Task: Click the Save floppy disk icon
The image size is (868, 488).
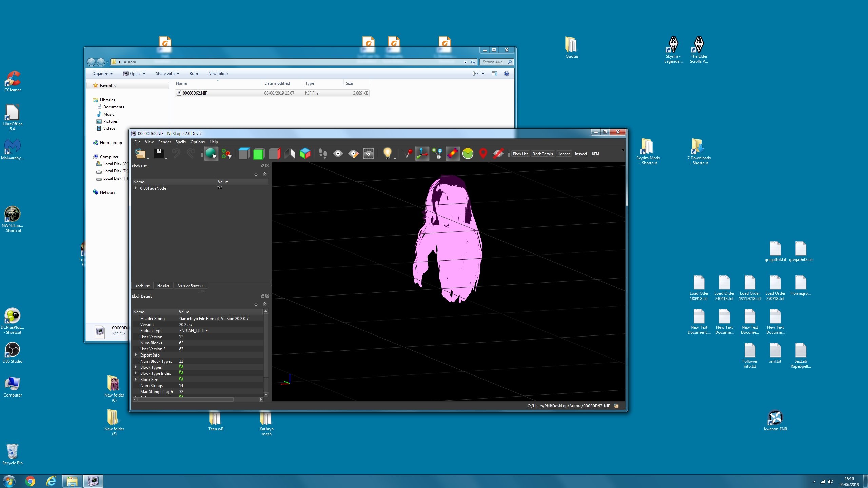Action: tap(159, 154)
